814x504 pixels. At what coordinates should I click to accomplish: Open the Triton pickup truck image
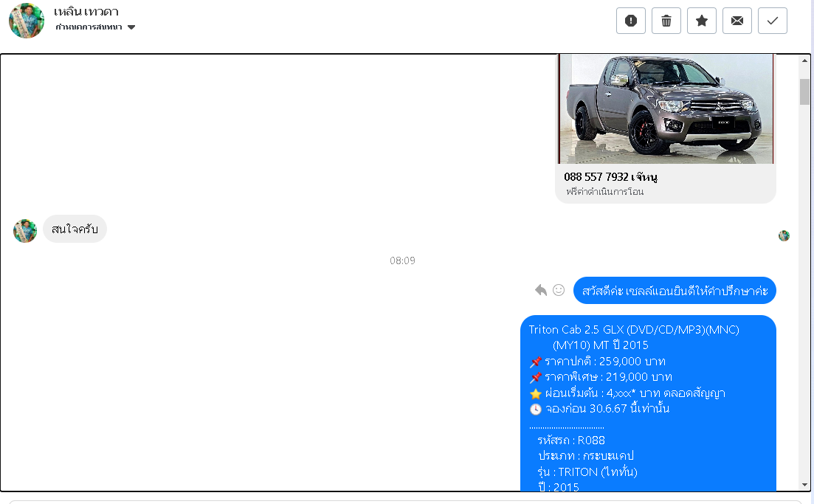pyautogui.click(x=666, y=109)
